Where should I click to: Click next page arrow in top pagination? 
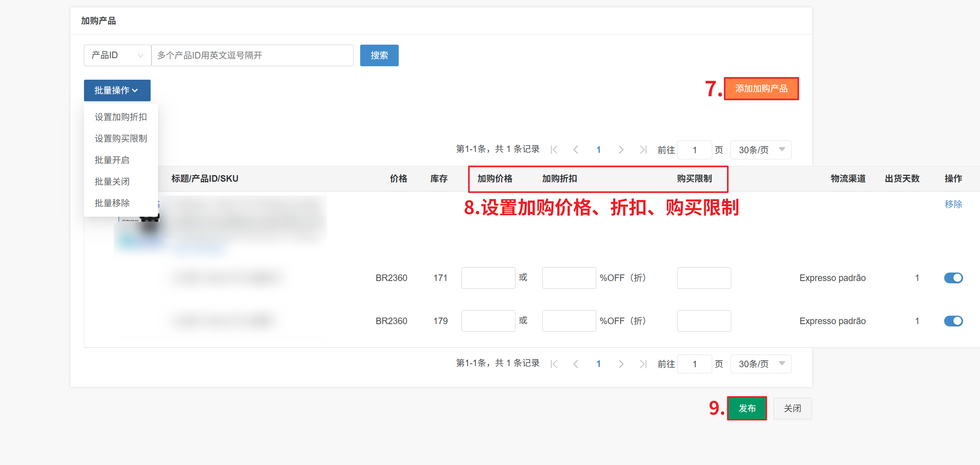point(621,150)
